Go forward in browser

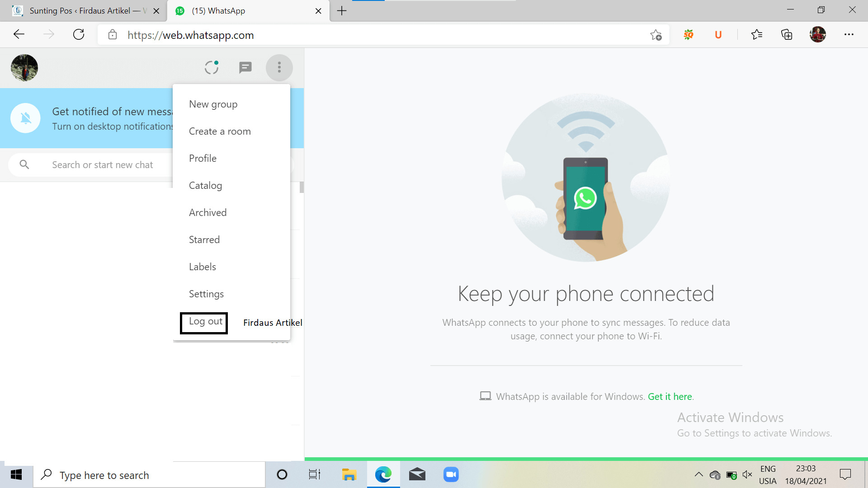point(49,34)
